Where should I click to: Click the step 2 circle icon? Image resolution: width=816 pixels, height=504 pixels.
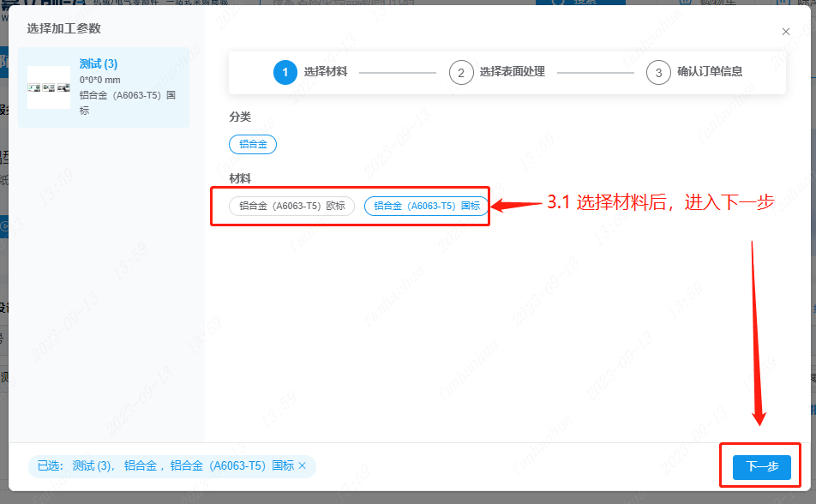[461, 73]
